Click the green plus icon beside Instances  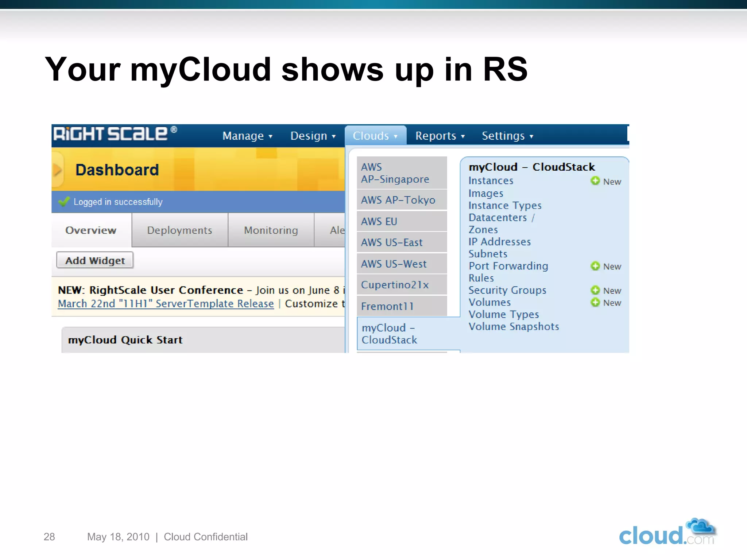tap(595, 181)
